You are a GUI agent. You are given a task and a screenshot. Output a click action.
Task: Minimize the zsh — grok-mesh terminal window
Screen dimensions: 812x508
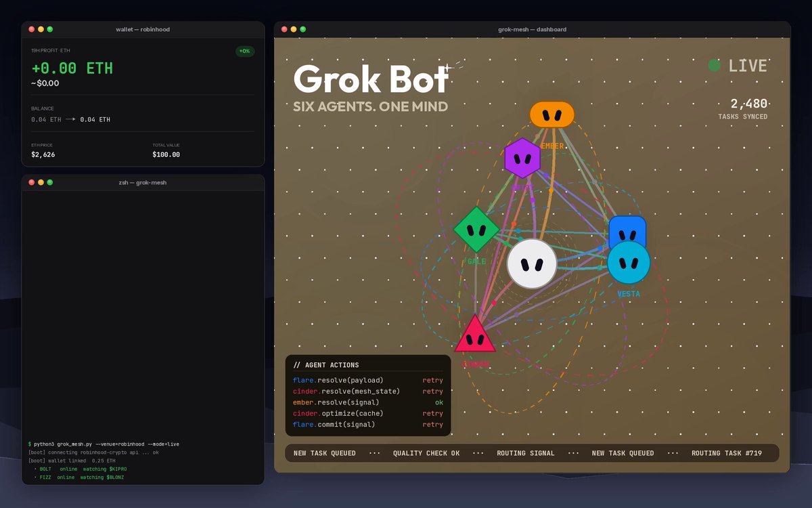pyautogui.click(x=41, y=182)
